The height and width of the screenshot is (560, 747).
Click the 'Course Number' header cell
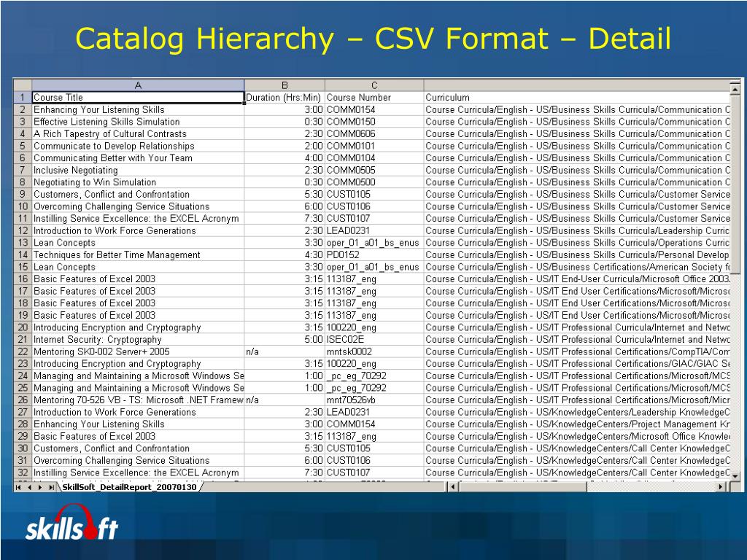pos(374,98)
